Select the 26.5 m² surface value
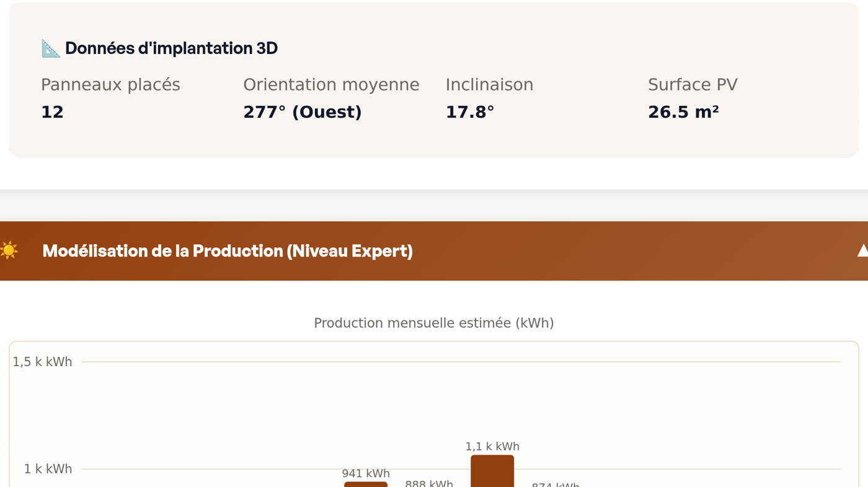 [x=683, y=112]
